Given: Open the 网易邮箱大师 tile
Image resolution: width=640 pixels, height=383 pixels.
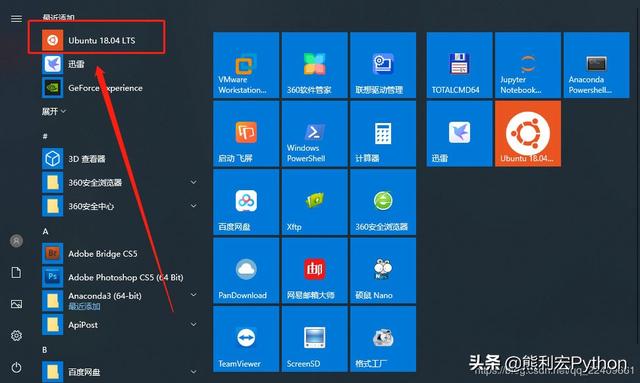Looking at the screenshot, I should [315, 271].
